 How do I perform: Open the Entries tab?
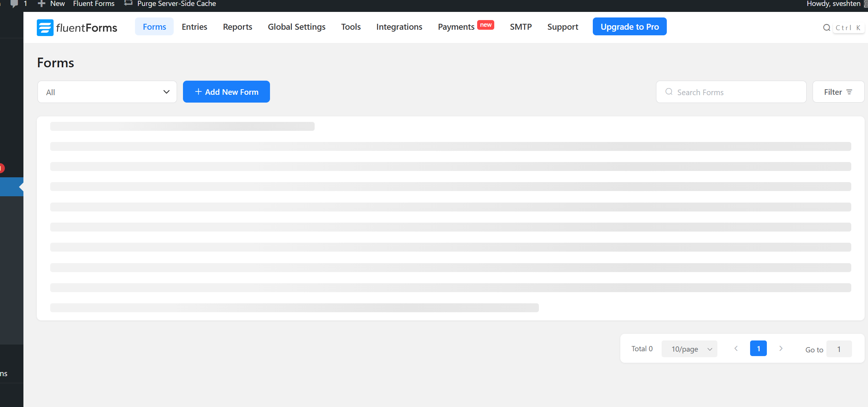[x=194, y=27]
